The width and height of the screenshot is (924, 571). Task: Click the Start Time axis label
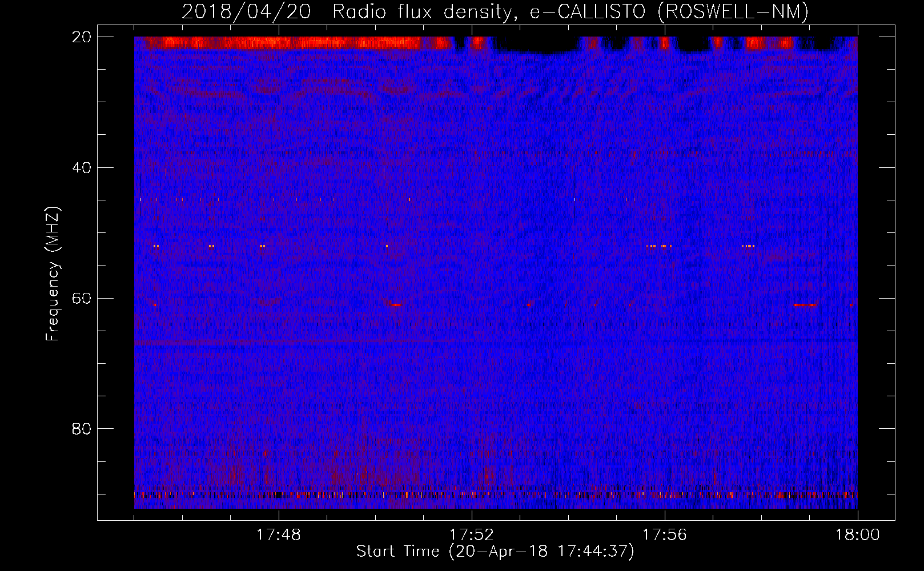[x=495, y=552]
